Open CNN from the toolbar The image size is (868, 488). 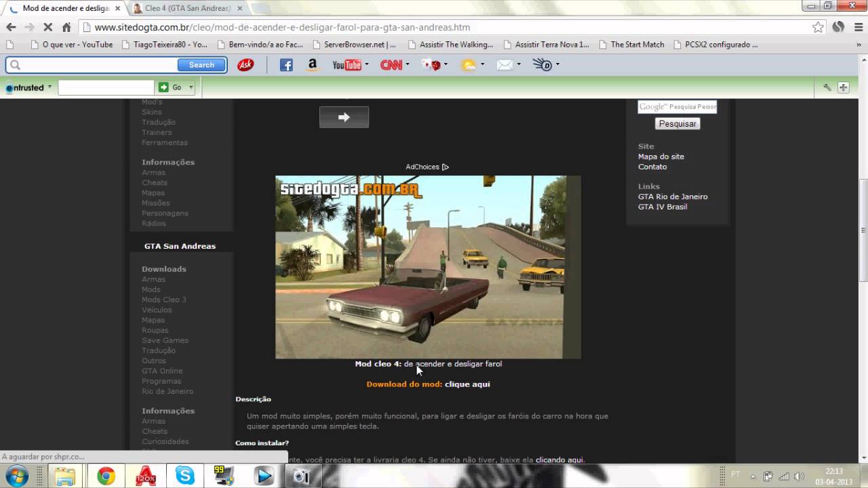(391, 65)
